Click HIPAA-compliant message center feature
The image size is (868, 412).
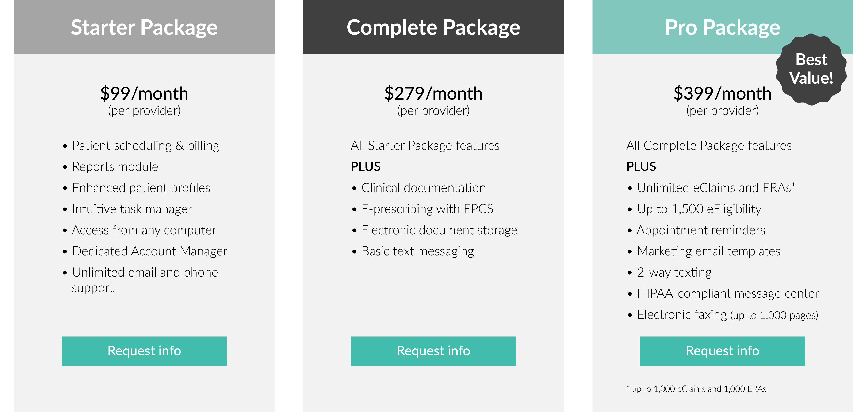[728, 293]
